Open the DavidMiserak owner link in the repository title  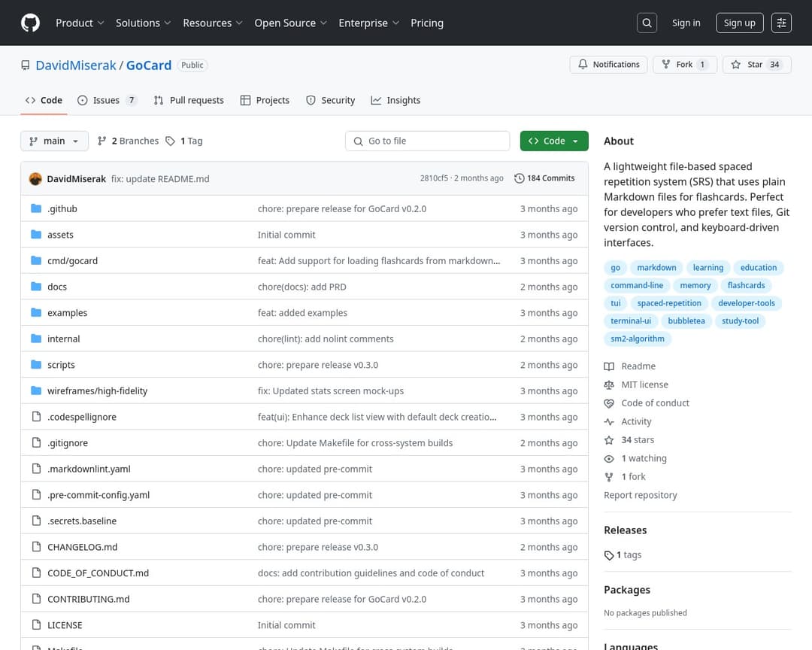tap(76, 65)
